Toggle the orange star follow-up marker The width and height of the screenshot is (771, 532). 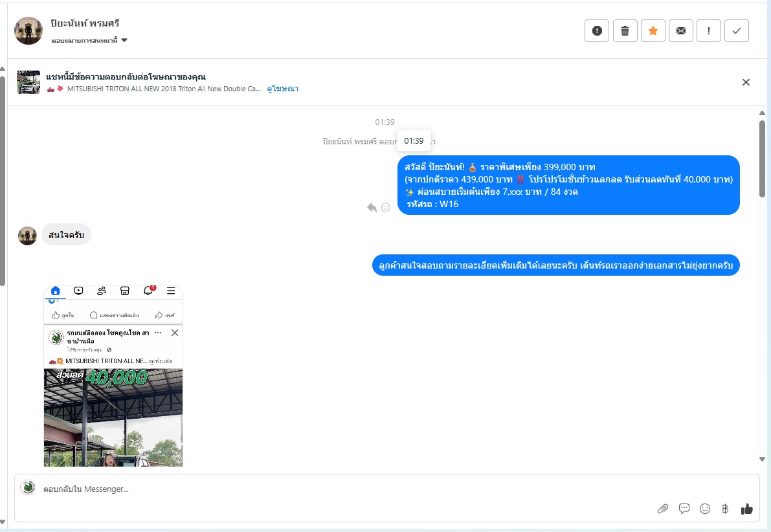(x=653, y=31)
